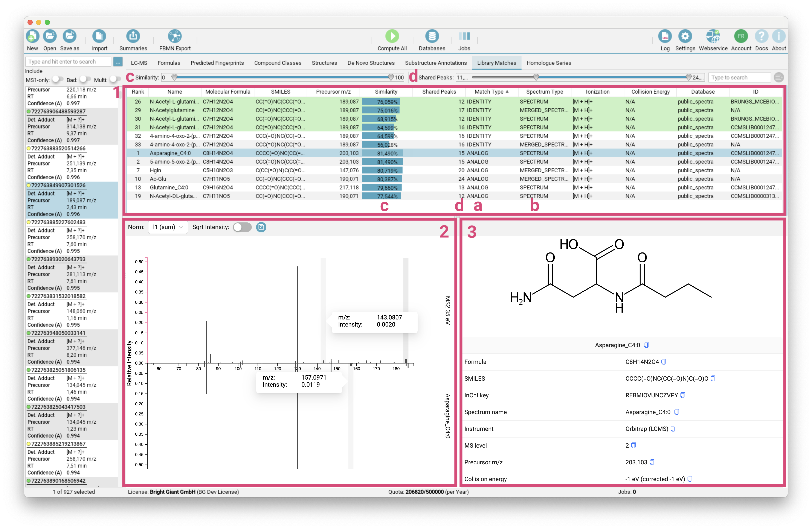Select the Glutamine_C4:0 table row
The image size is (812, 529).
pyautogui.click(x=454, y=188)
